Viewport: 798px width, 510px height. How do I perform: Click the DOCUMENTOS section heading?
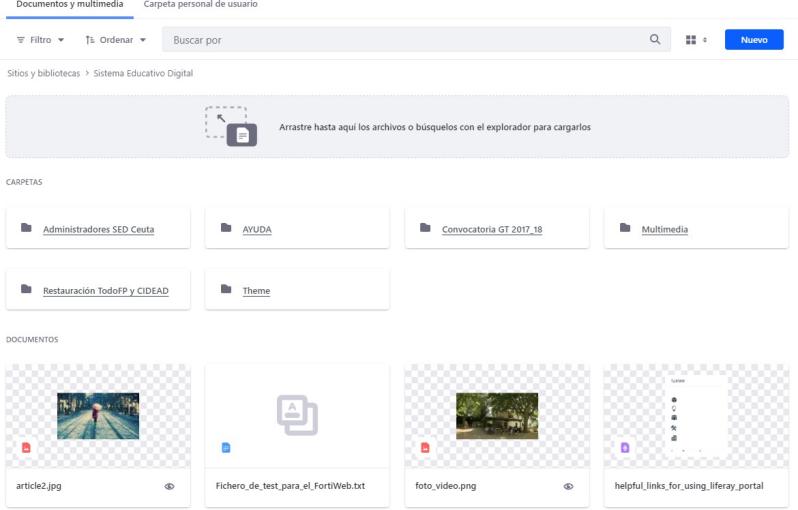coord(32,339)
